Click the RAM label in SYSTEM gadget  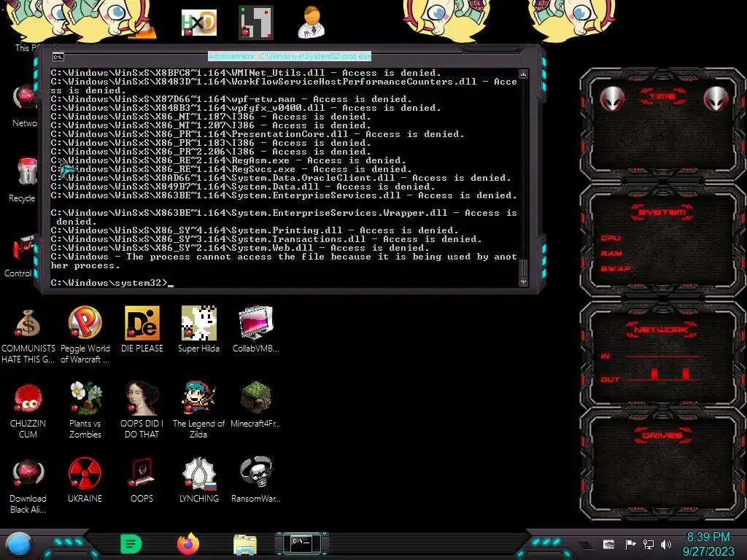(x=611, y=253)
